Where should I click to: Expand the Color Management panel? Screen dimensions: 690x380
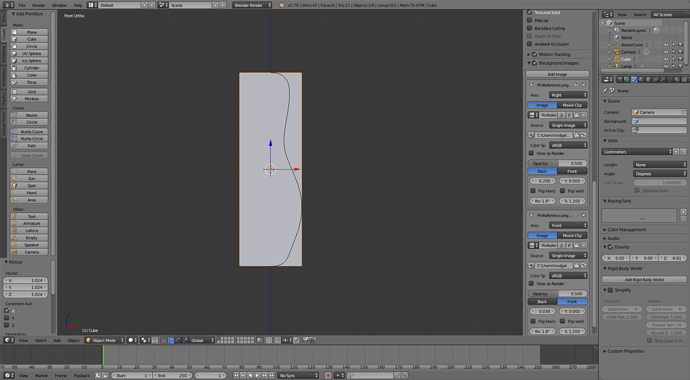pyautogui.click(x=627, y=230)
